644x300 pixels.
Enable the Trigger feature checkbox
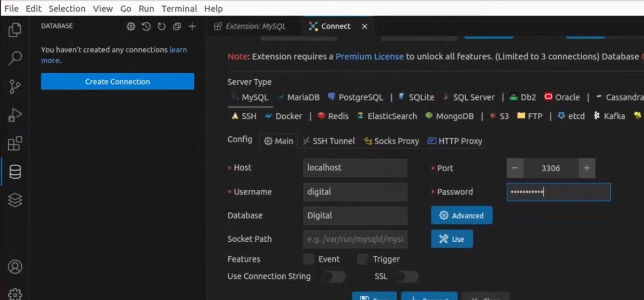(363, 259)
